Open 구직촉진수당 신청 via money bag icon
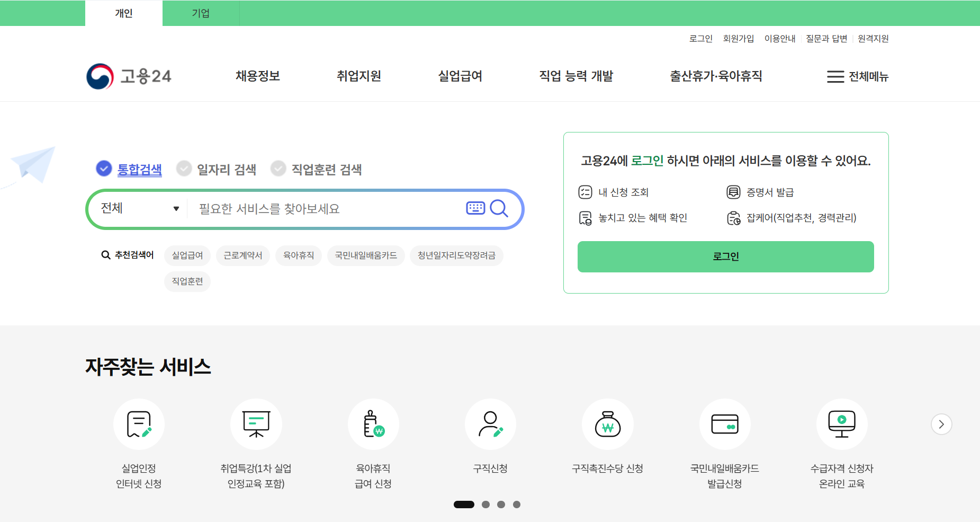Viewport: 980px width, 522px height. click(x=607, y=424)
